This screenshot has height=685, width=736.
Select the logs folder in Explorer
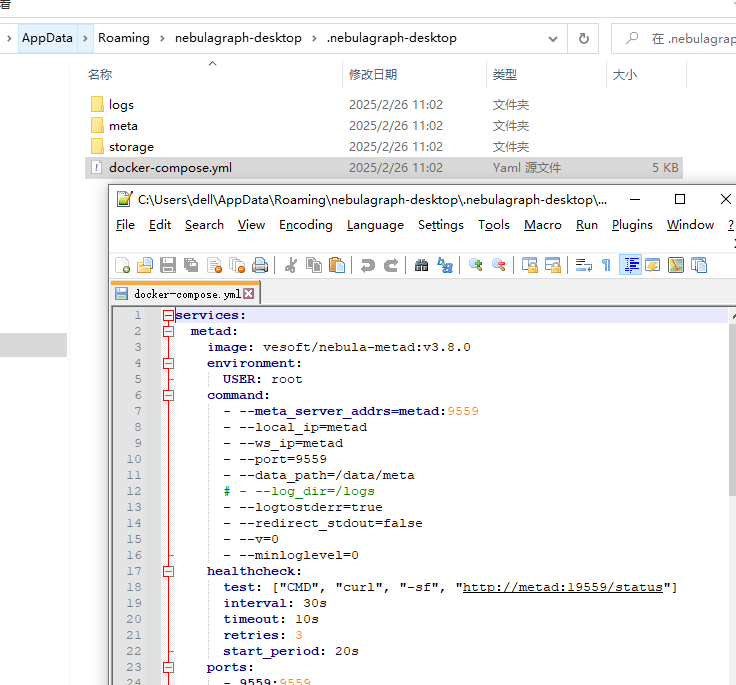(121, 105)
